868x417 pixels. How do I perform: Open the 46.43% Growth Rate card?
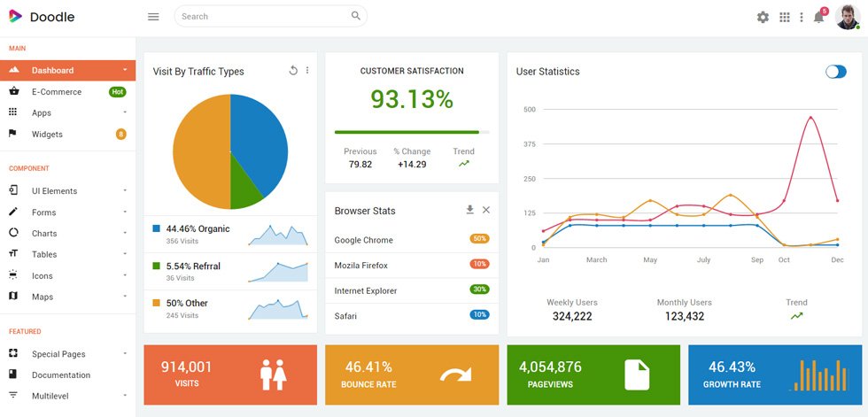click(x=775, y=375)
